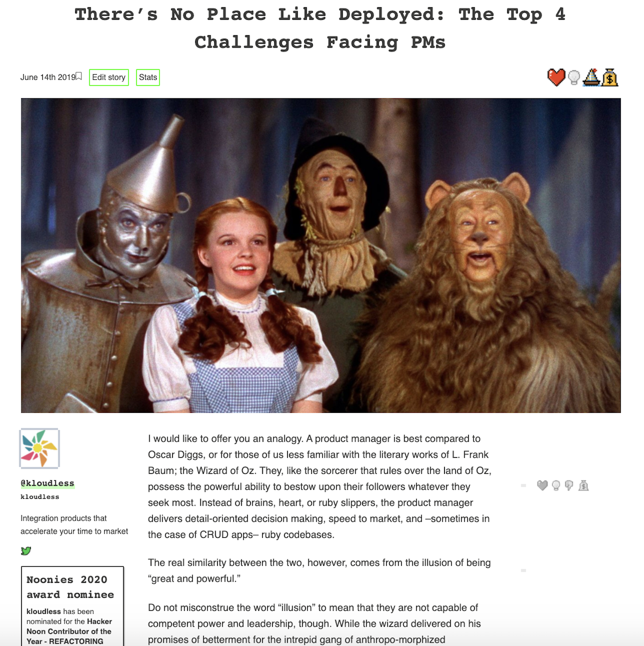Image resolution: width=644 pixels, height=646 pixels.
Task: Open the Stats button
Action: (148, 77)
